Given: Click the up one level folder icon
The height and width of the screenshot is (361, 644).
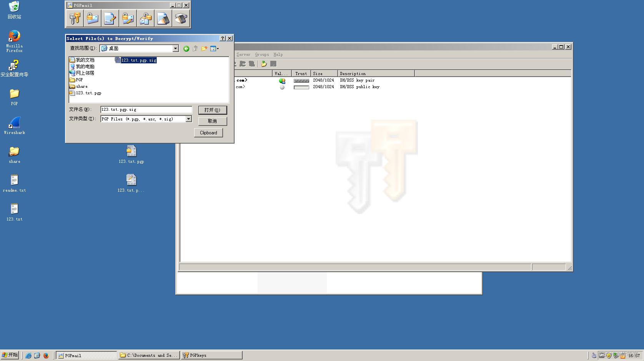Looking at the screenshot, I should tap(195, 48).
